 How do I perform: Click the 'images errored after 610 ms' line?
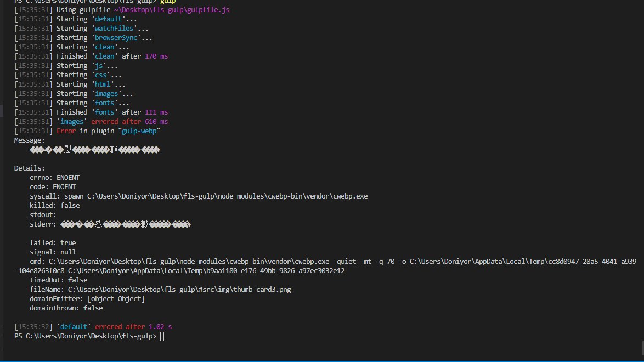pyautogui.click(x=91, y=122)
